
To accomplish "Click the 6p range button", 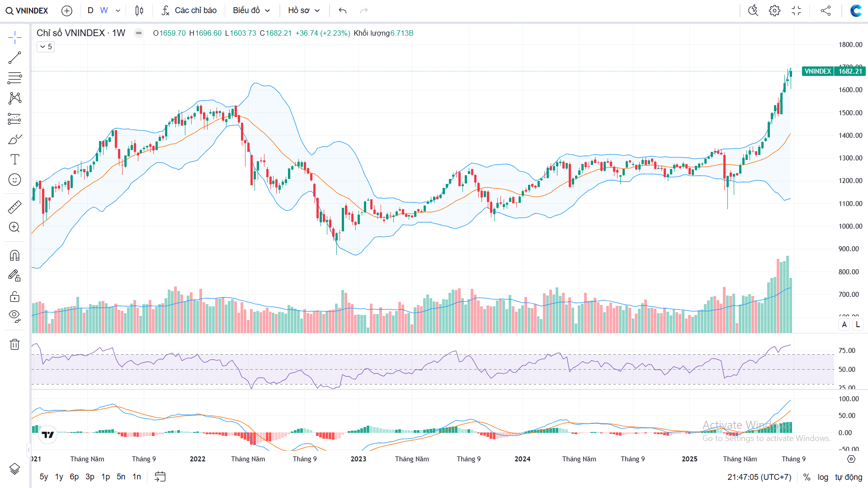I will pyautogui.click(x=74, y=477).
